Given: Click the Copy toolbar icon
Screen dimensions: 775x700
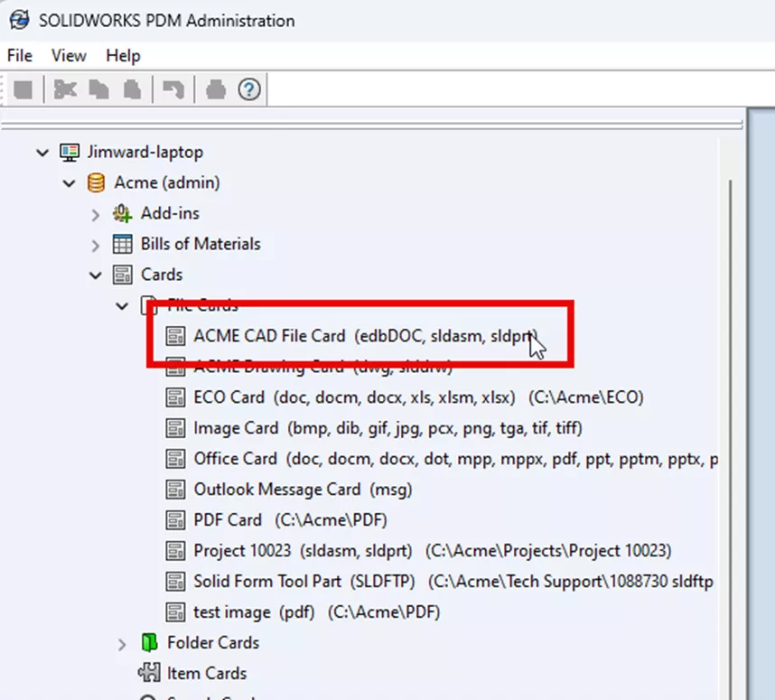Looking at the screenshot, I should (x=96, y=89).
